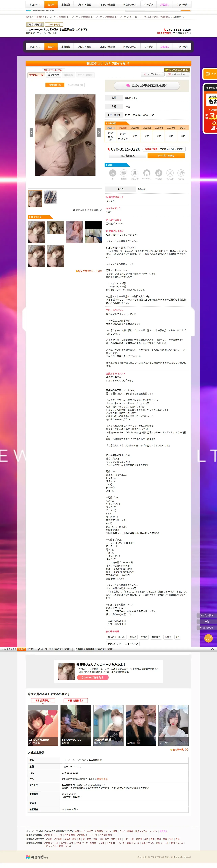Open るい(20) recommended girl card
This screenshot has width=217, height=868.
point(141,725)
